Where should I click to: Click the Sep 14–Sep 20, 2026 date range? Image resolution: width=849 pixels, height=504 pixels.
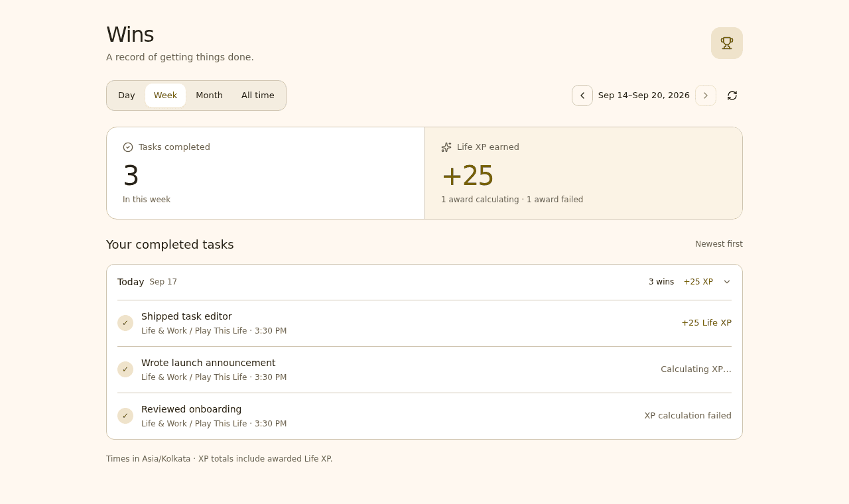pos(644,95)
